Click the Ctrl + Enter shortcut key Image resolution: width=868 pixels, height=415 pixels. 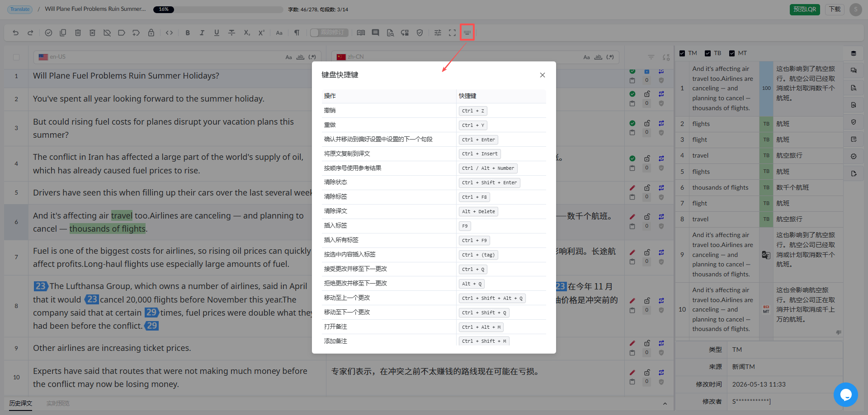pyautogui.click(x=478, y=140)
